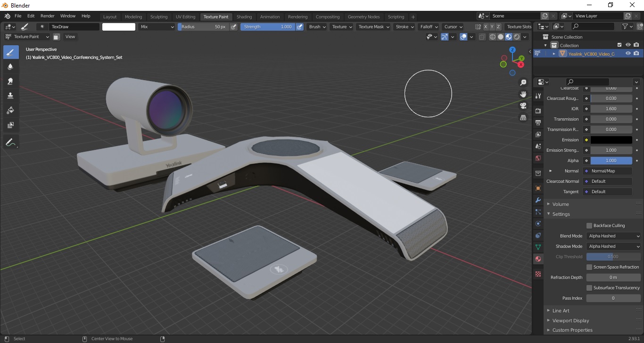644x343 pixels.
Task: Open the Render menu
Action: (x=47, y=16)
